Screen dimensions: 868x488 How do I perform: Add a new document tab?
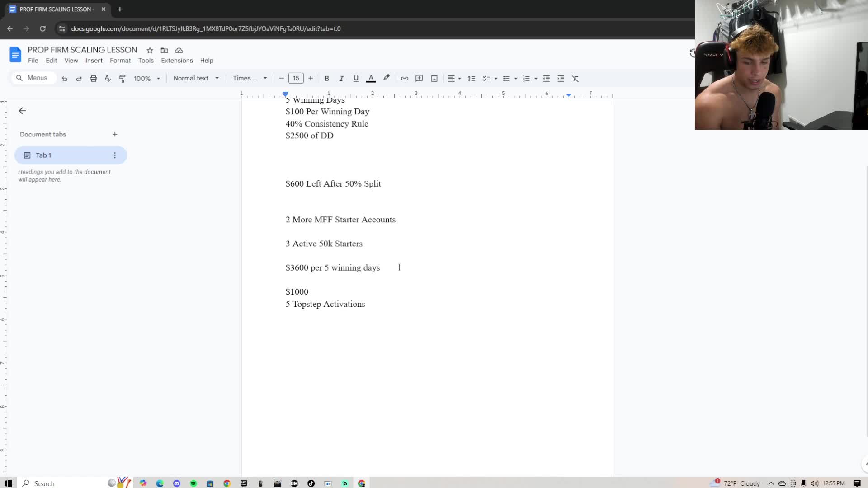pos(115,134)
